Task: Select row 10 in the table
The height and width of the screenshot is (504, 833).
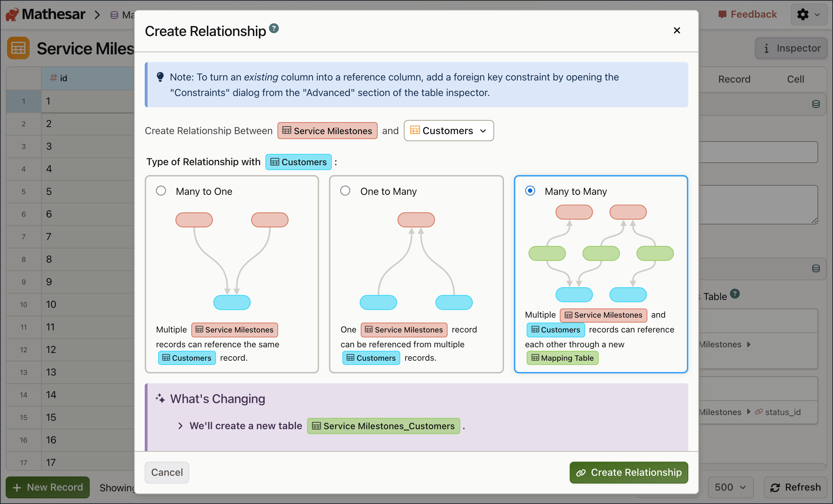Action: [x=24, y=304]
